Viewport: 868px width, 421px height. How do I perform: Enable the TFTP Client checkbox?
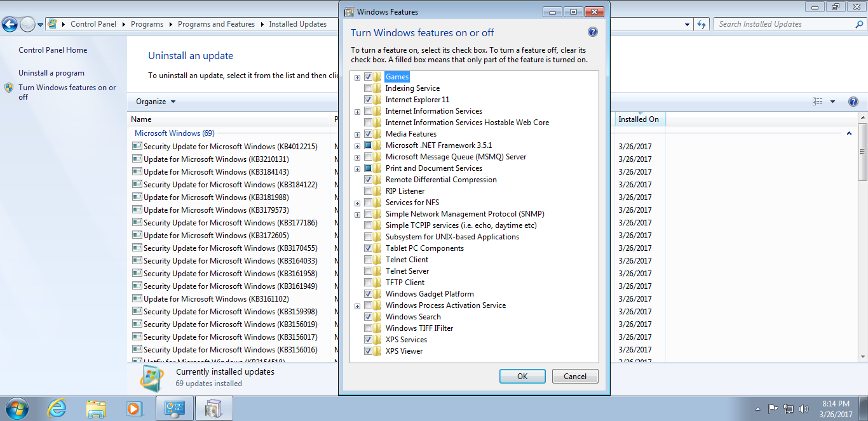tap(368, 283)
